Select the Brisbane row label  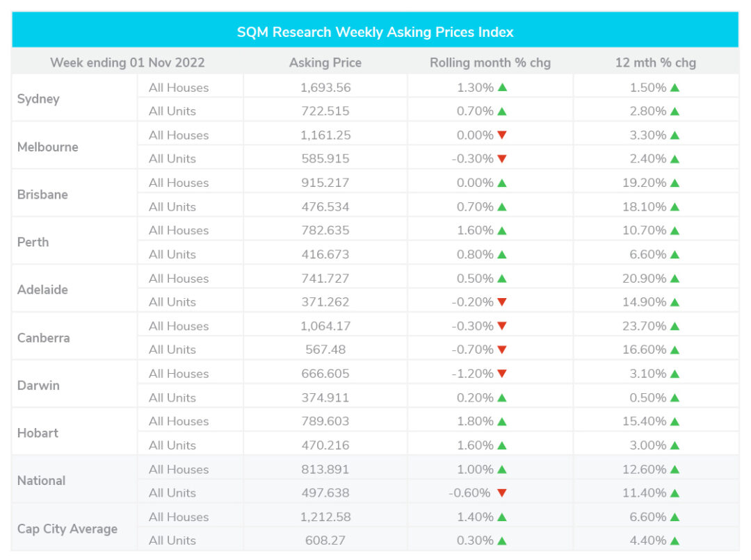pyautogui.click(x=42, y=195)
